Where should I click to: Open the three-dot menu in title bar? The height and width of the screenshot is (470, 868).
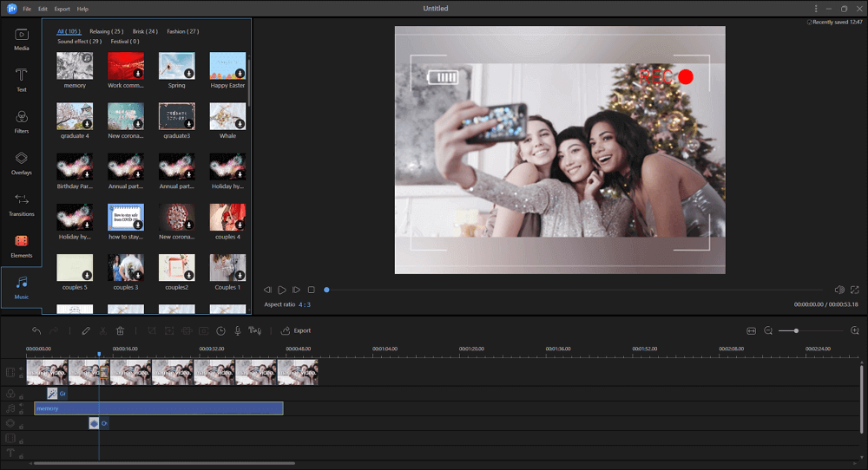(815, 9)
